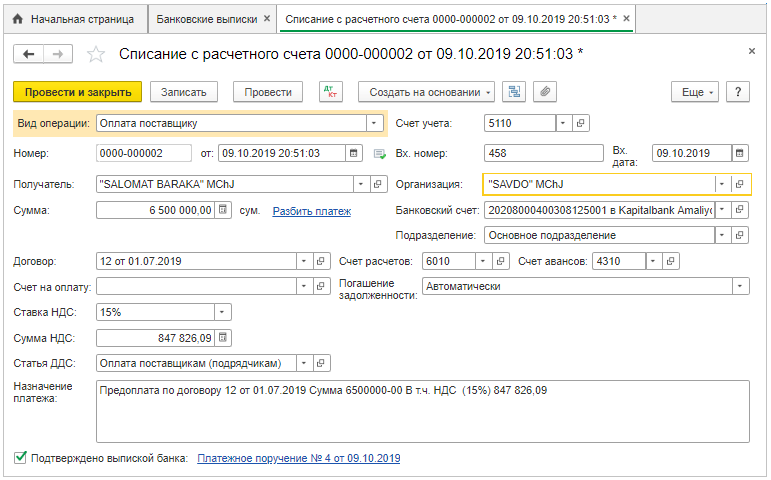Click the paperclip attachments icon
The height and width of the screenshot is (480, 771).
tap(544, 92)
